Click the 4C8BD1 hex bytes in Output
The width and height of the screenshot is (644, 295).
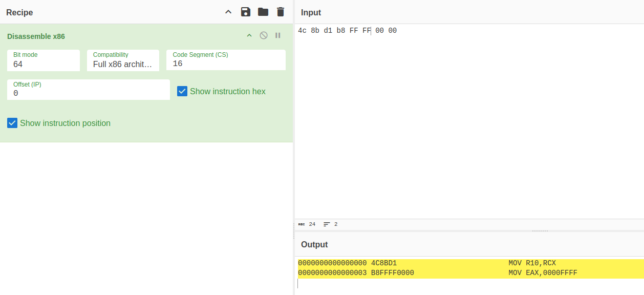tap(384, 263)
